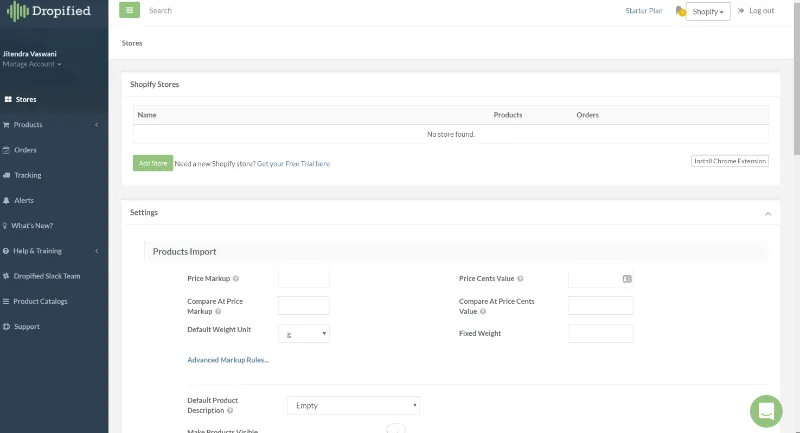Viewport: 800px width, 433px height.
Task: Open the Advanced Markup Rules link
Action: click(228, 360)
